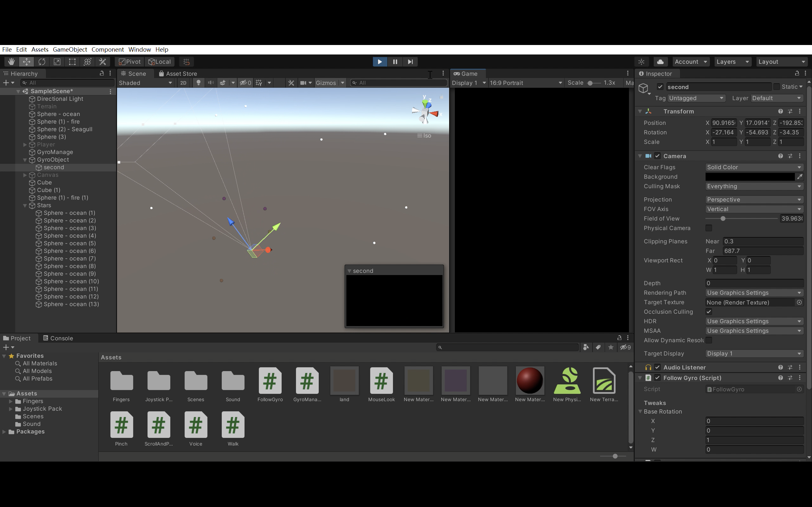Toggle scene lighting bulb icon

point(198,83)
